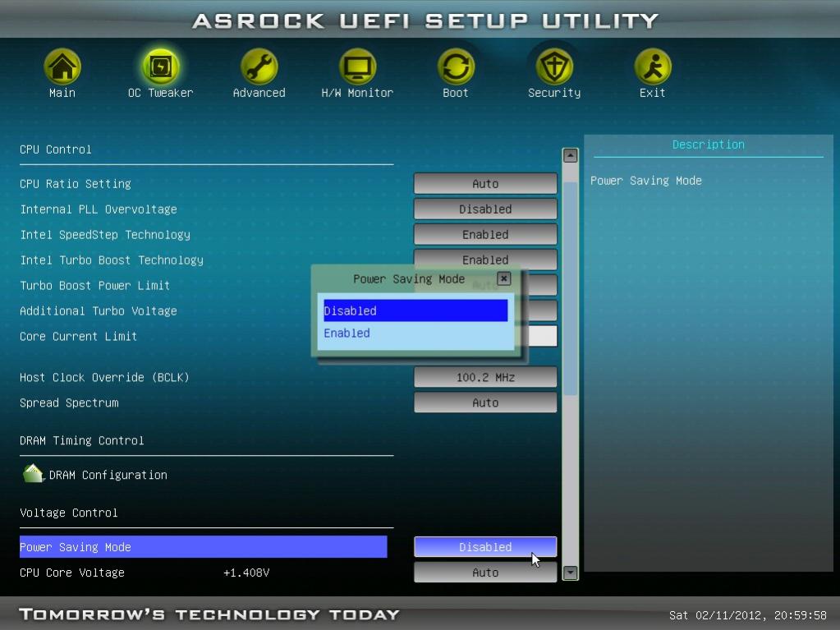840x630 pixels.
Task: Choose Enabled in Power Saving Mode popup
Action: [x=415, y=333]
